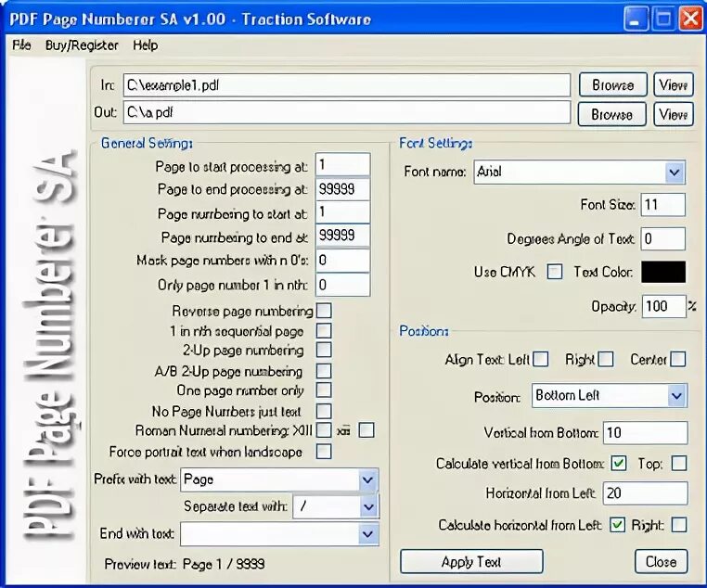Click the Horizontal from Left field
This screenshot has height=588, width=707.
645,492
